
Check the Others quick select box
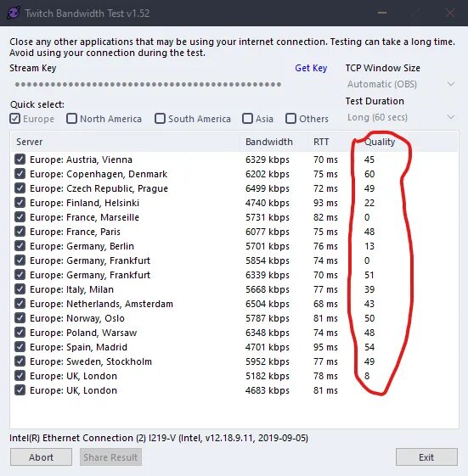290,119
